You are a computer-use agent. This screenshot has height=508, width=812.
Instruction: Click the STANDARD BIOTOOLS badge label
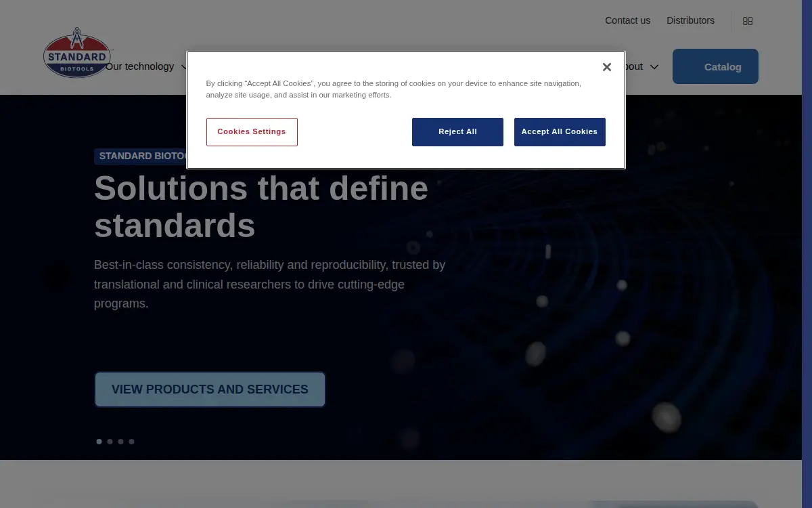click(x=141, y=156)
